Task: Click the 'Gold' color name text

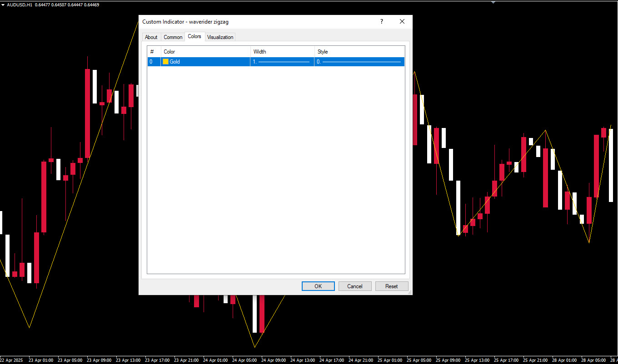Action: pos(175,62)
